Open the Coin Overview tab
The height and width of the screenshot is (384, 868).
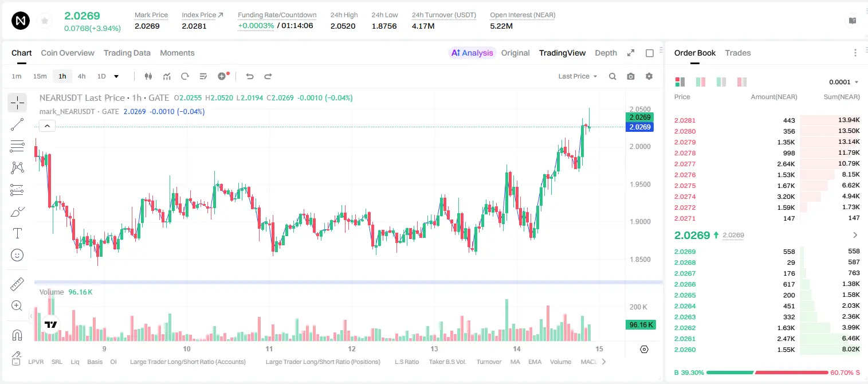tap(68, 53)
